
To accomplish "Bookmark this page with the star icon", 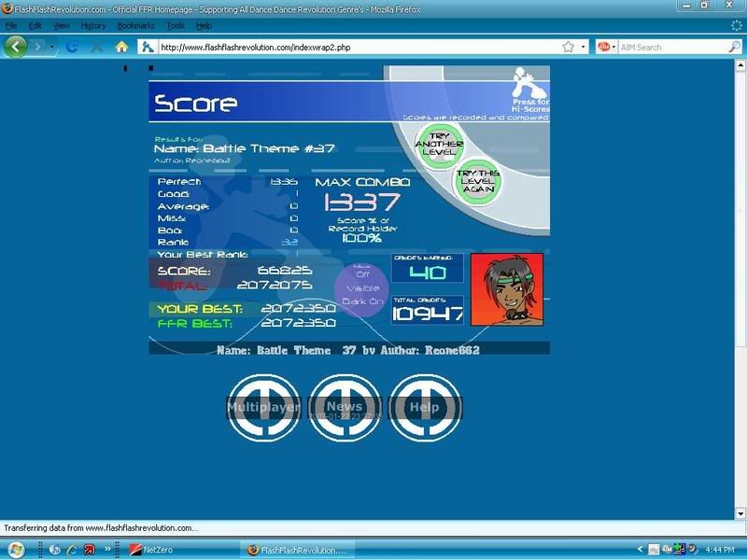I will click(568, 47).
